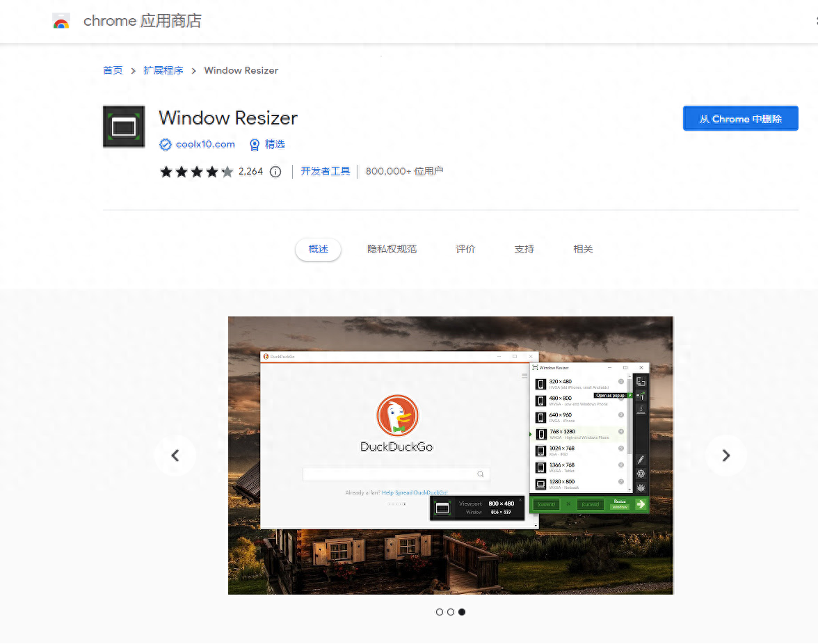Show the next screenshot with right arrow
Viewport: 818px width, 644px height.
[x=726, y=456]
